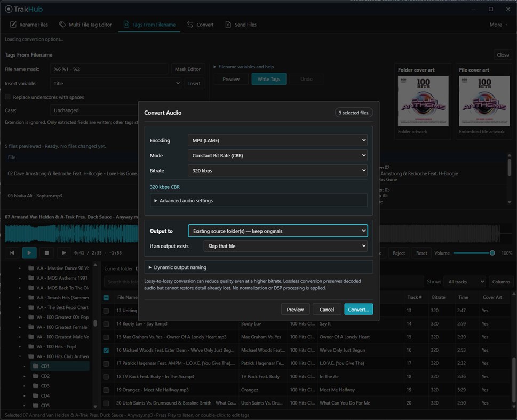Tick checkbox for 19 Orangez track
Image resolution: width=517 pixels, height=420 pixels.
106,390
